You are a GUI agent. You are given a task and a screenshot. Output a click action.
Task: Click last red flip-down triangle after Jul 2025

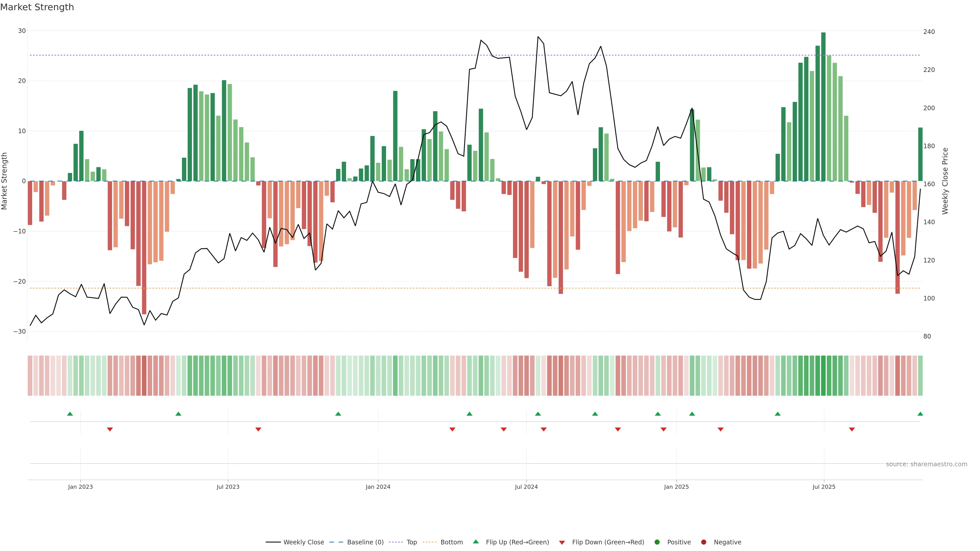point(852,429)
